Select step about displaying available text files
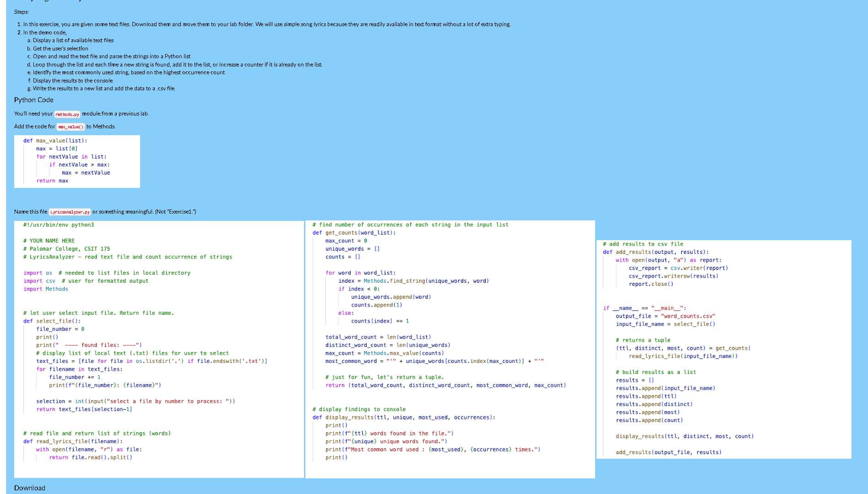The image size is (868, 494). (72, 40)
